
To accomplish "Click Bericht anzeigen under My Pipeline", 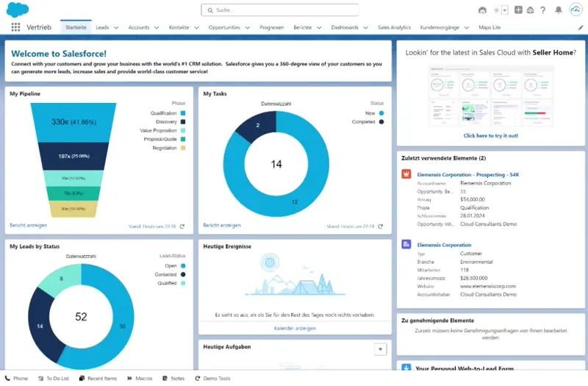I will pyautogui.click(x=28, y=225).
